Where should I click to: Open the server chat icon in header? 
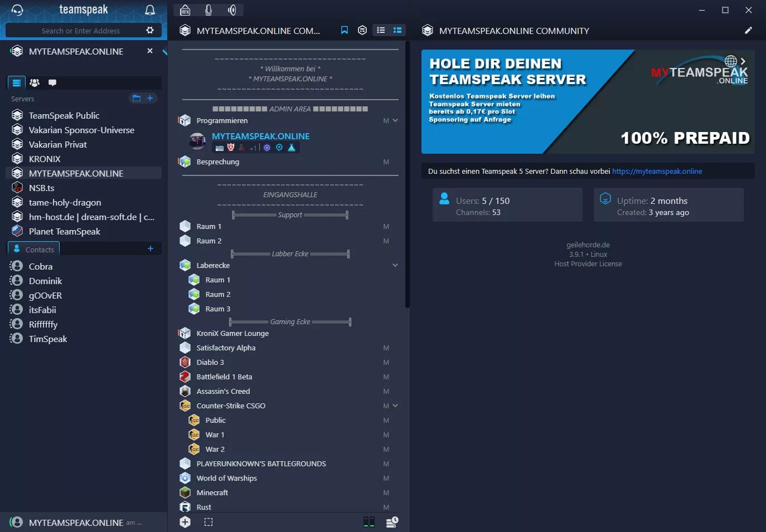pyautogui.click(x=362, y=30)
